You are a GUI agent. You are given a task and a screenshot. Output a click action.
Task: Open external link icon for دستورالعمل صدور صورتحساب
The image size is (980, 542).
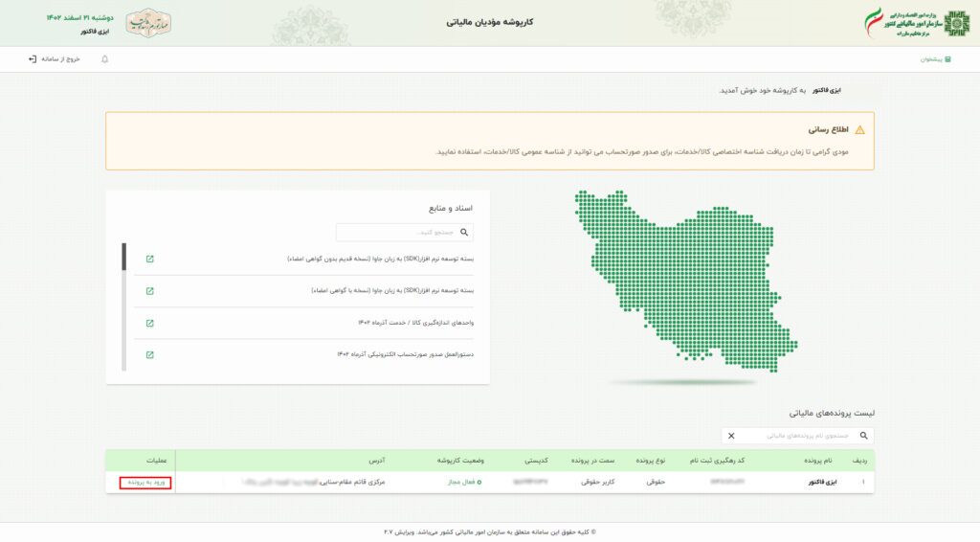[x=150, y=355]
